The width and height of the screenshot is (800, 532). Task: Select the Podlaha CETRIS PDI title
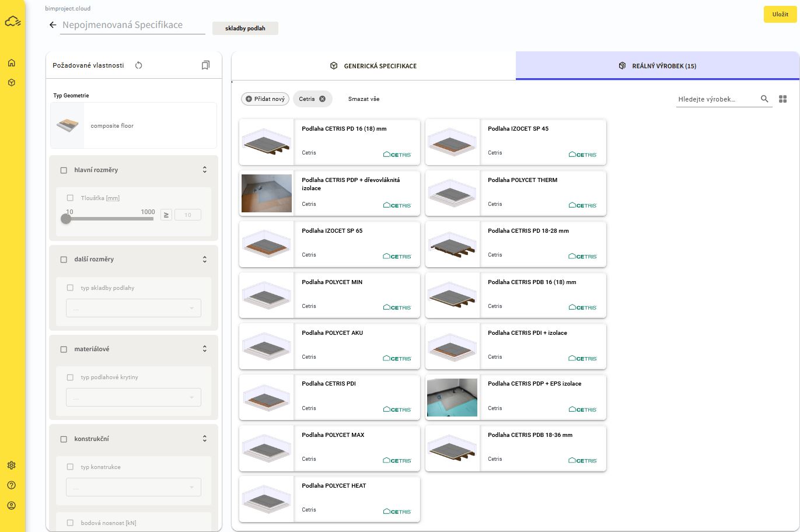click(x=329, y=384)
